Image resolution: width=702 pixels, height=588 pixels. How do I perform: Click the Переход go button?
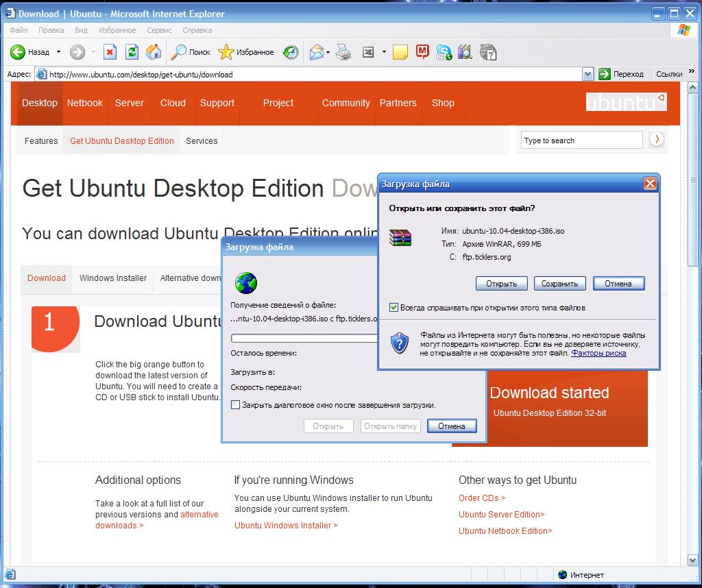pos(621,74)
